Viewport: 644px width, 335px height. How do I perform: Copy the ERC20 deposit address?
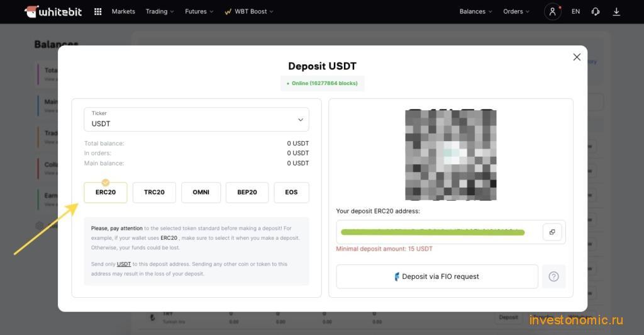[x=552, y=232]
